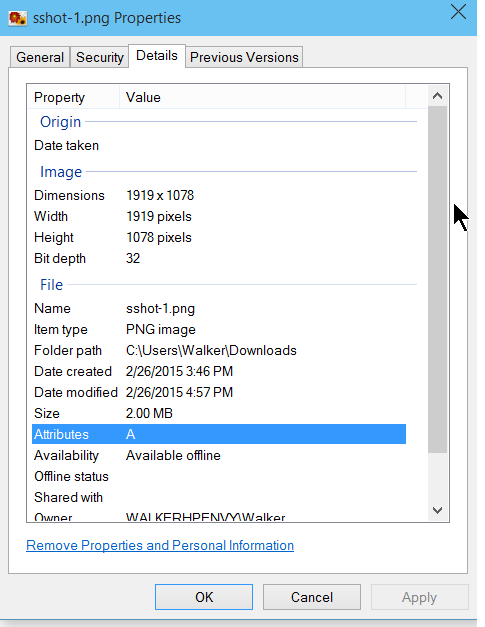This screenshot has height=627, width=485.
Task: Click the vertical scrollbar thumb
Action: 437,279
